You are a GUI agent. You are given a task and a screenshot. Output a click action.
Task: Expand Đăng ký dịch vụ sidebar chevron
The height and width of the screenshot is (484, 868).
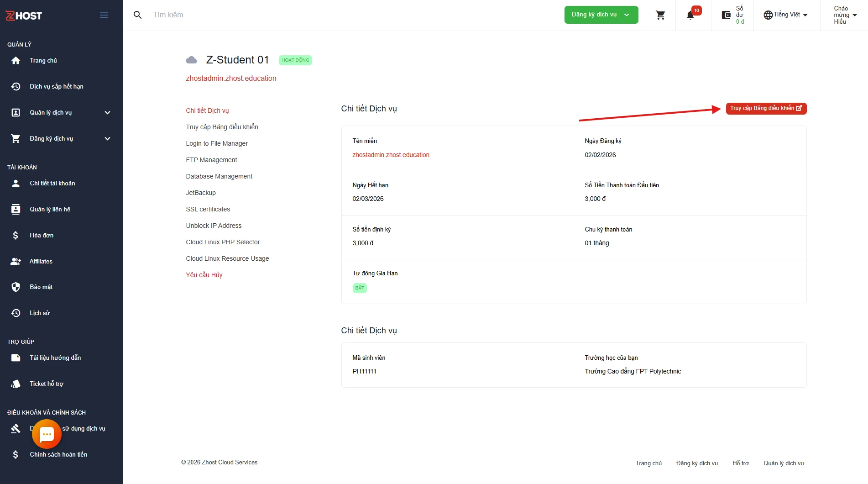(x=108, y=139)
